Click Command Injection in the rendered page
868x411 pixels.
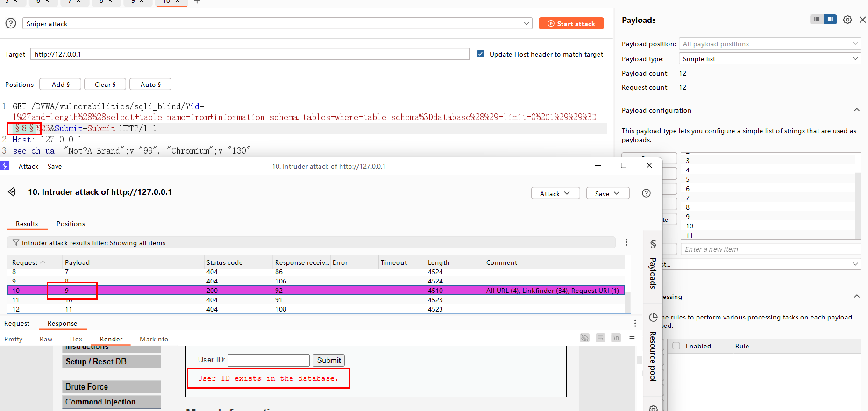pos(112,402)
